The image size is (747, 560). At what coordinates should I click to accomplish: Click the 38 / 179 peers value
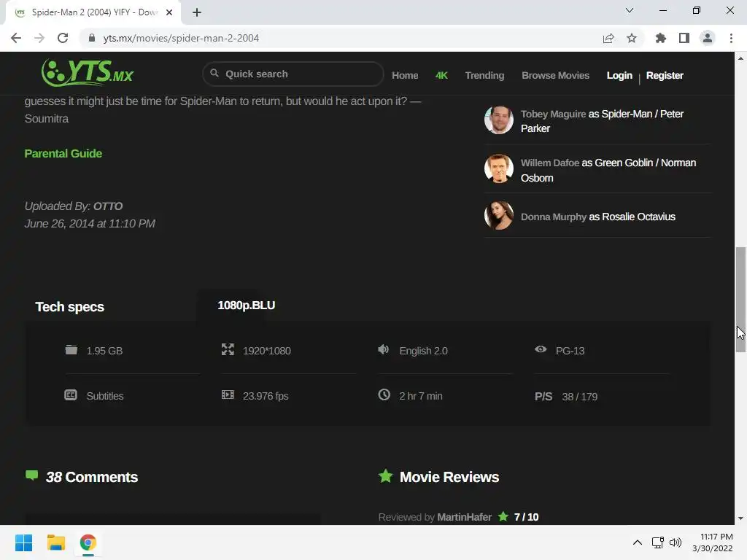(x=580, y=397)
